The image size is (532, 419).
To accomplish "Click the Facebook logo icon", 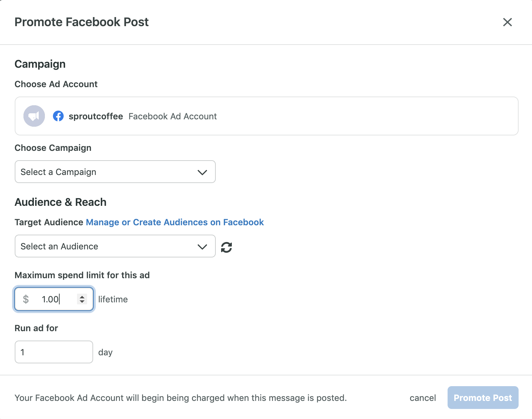I will pyautogui.click(x=58, y=116).
